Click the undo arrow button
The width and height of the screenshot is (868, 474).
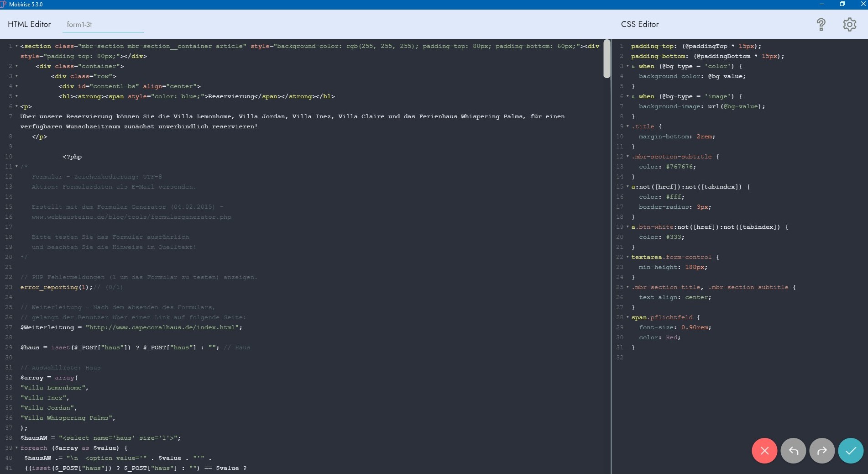point(793,451)
